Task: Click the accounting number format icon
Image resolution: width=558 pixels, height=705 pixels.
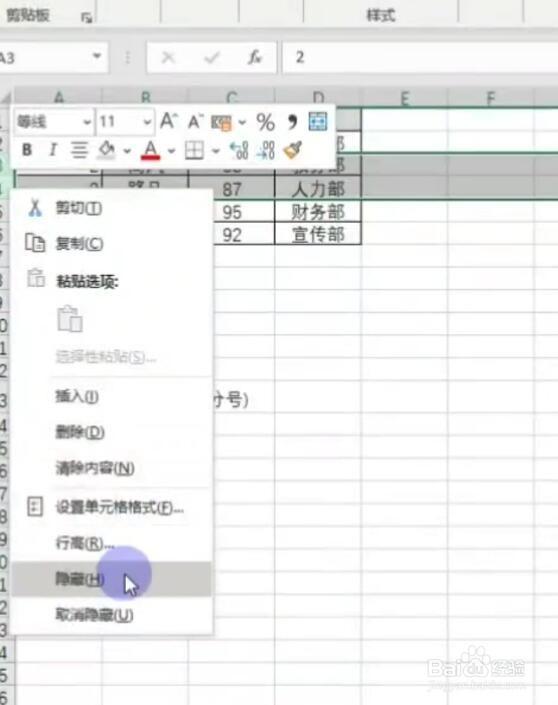Action: 221,122
